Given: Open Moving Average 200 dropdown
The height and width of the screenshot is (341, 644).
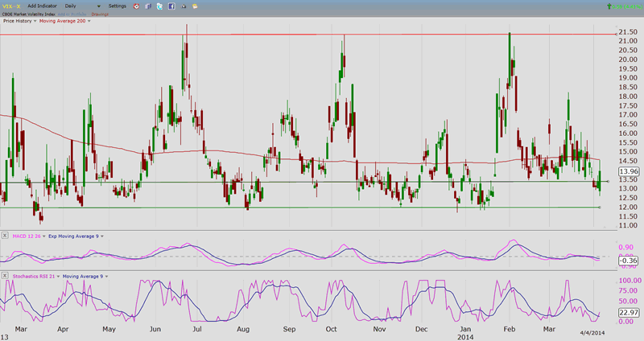Looking at the screenshot, I should pos(89,21).
